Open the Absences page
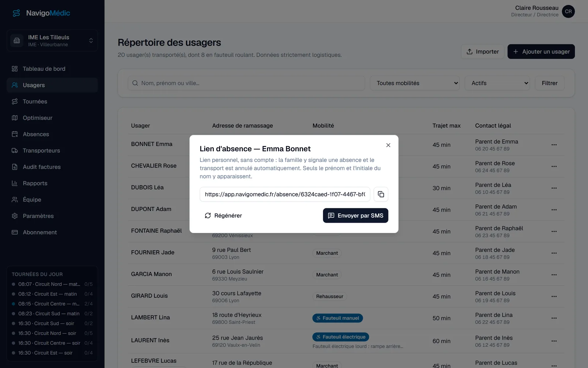 [52, 134]
